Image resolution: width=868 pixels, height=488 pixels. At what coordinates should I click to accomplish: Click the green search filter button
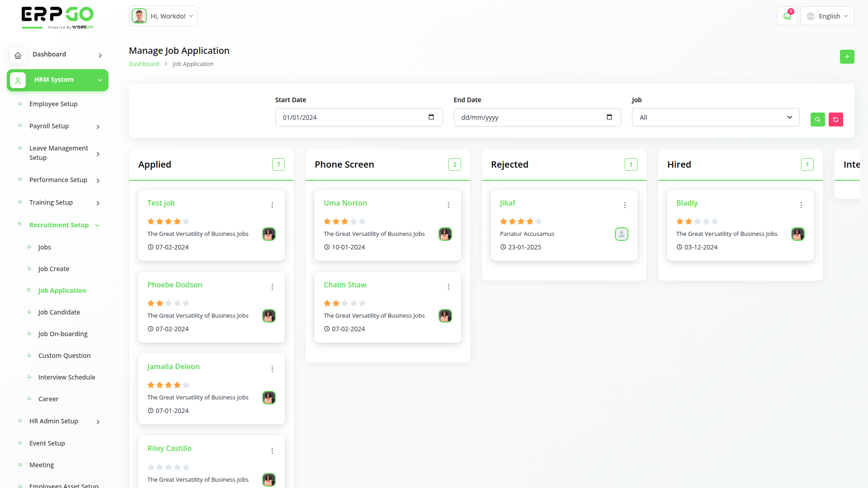click(817, 119)
